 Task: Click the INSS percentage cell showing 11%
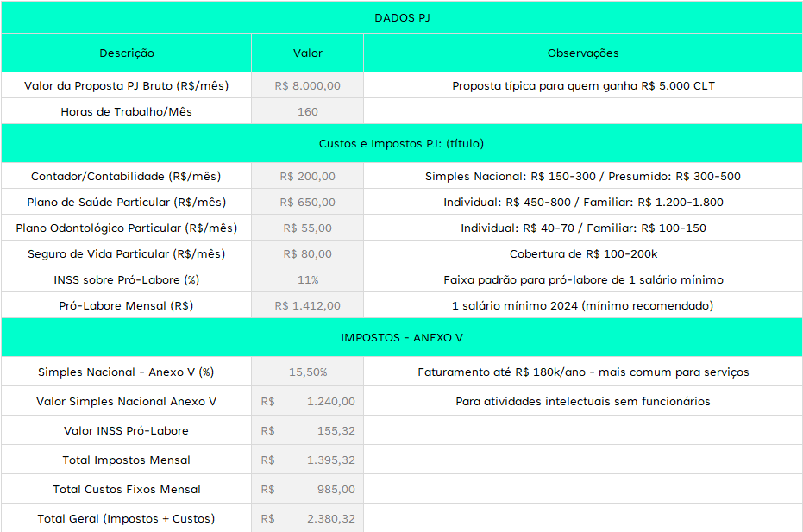coord(307,279)
